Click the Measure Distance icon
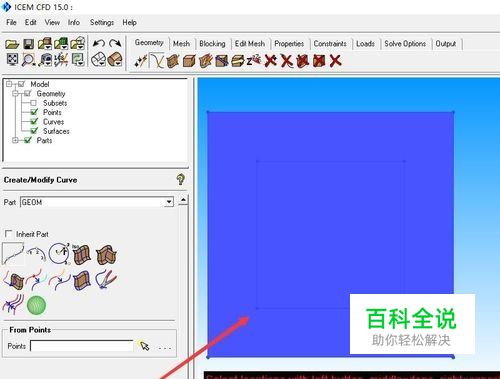Viewport: 500px width, 379px height. tap(45, 60)
